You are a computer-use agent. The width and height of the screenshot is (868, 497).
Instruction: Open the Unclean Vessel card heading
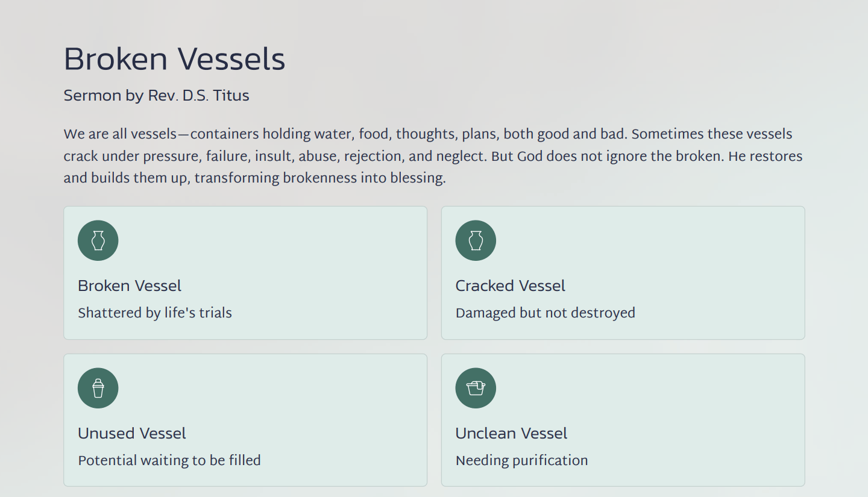[511, 433]
